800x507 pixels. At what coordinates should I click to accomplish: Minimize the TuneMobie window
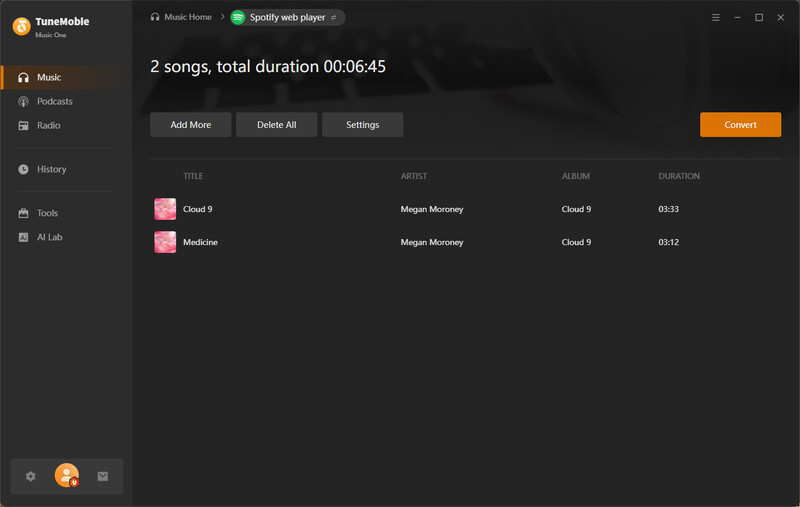pos(737,17)
